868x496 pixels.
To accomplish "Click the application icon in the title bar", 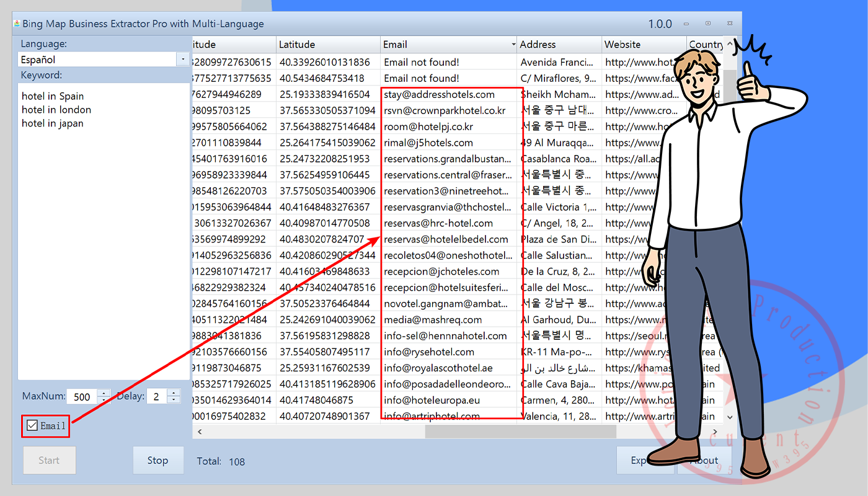I will click(x=17, y=24).
